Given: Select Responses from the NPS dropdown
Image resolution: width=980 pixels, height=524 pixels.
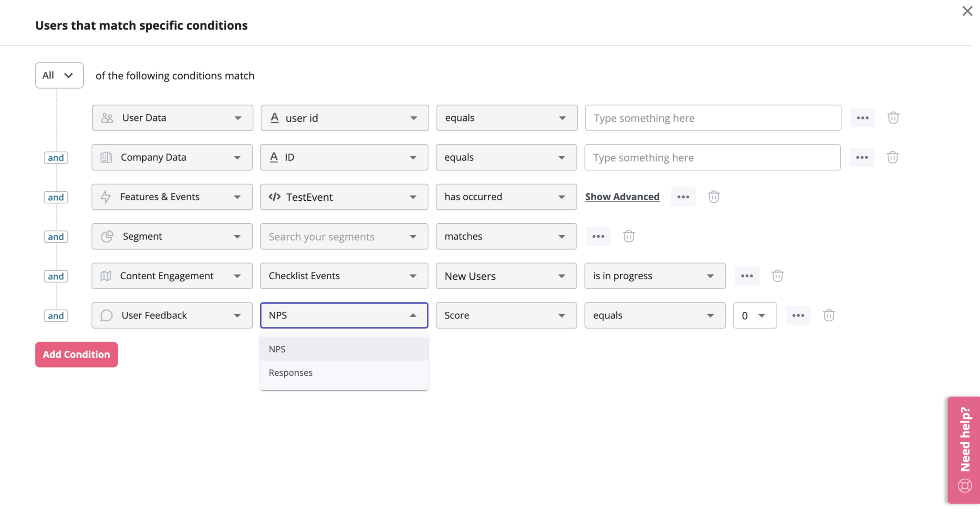Looking at the screenshot, I should (290, 372).
